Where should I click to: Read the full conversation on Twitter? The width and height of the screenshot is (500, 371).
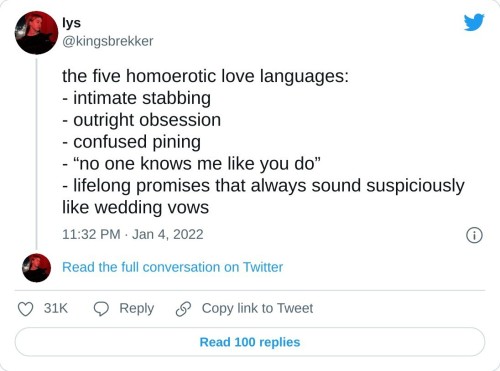click(x=172, y=267)
